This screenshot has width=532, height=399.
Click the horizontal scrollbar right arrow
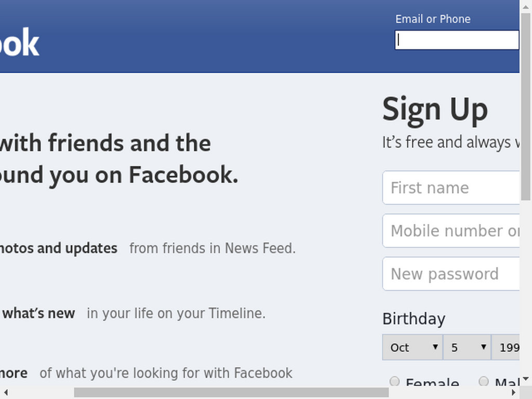tap(513, 392)
